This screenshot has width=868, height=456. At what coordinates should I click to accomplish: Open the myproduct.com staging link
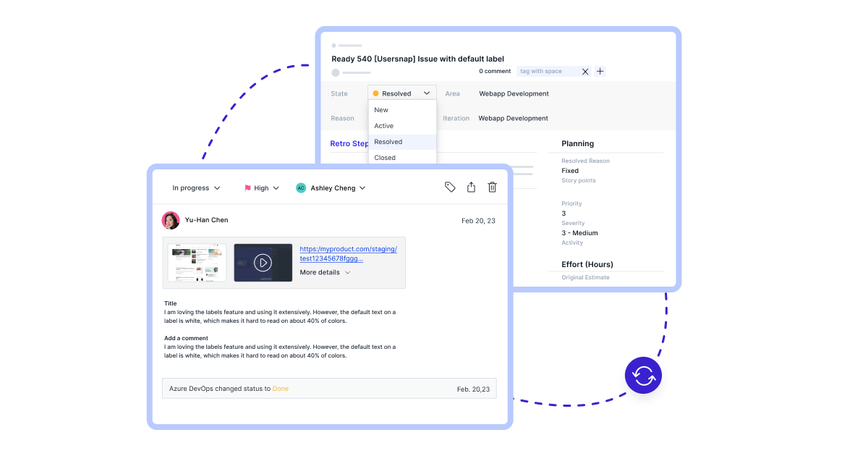pos(348,253)
